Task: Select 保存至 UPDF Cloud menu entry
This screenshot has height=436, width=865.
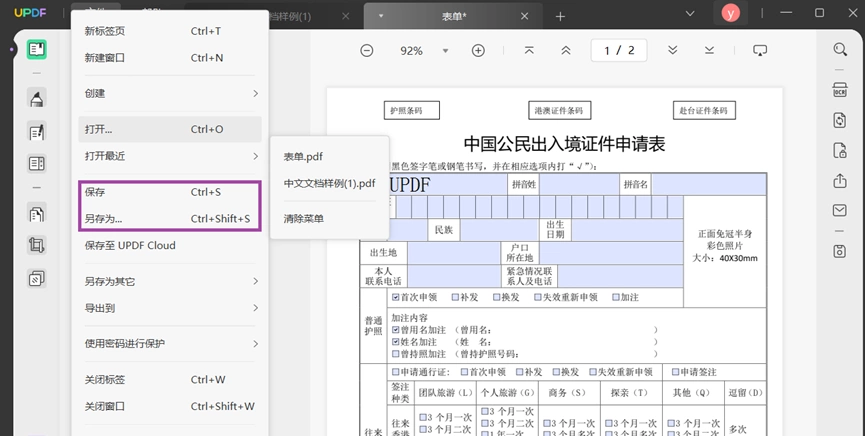Action: pyautogui.click(x=170, y=246)
